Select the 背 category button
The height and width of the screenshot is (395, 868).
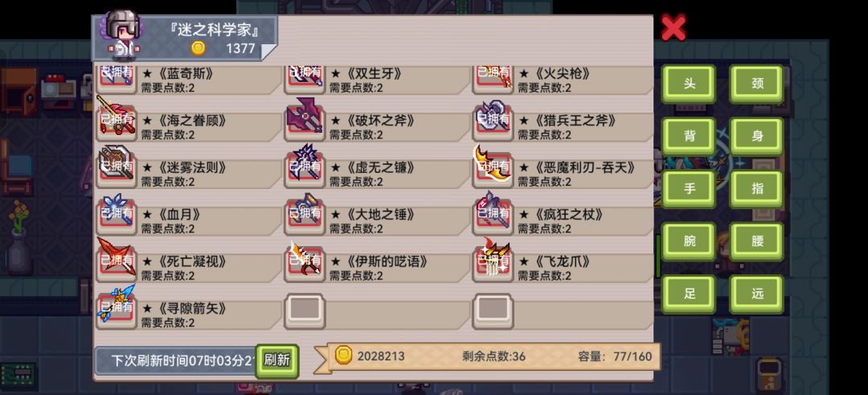click(x=690, y=136)
